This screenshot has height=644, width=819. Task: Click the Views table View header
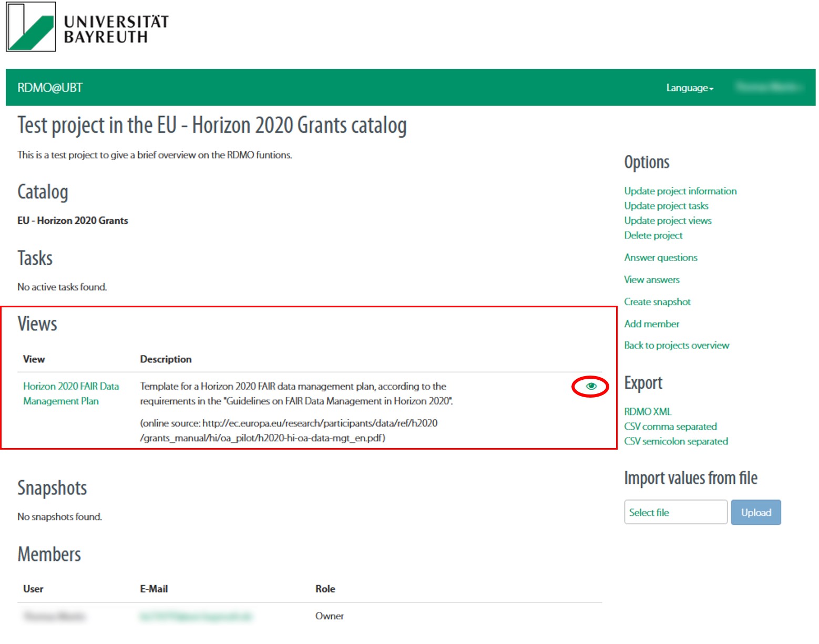point(34,359)
